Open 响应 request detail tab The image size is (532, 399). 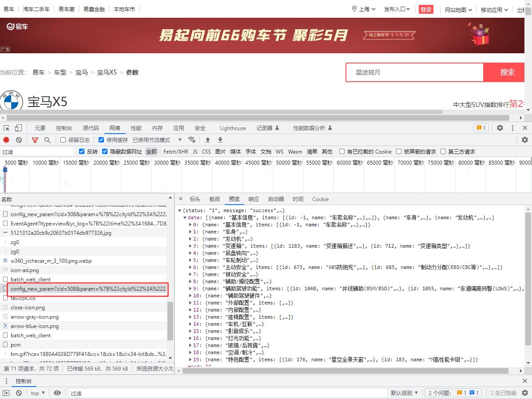(x=254, y=199)
